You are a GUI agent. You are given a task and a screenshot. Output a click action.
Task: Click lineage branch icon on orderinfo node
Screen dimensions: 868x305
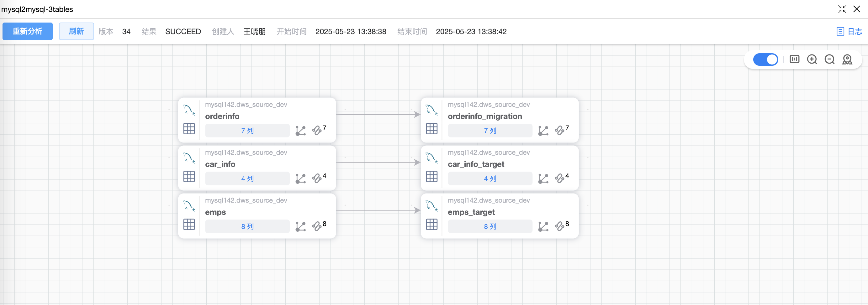pyautogui.click(x=300, y=131)
